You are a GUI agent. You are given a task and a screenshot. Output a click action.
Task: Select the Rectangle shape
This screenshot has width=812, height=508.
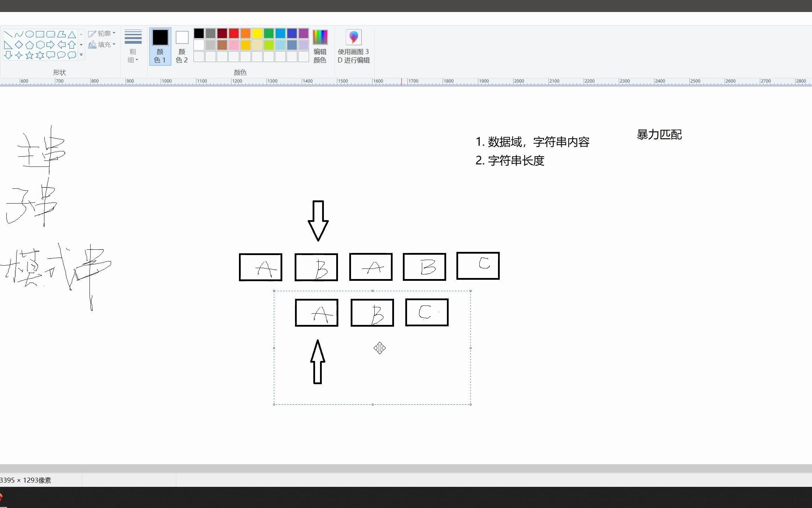(40, 34)
